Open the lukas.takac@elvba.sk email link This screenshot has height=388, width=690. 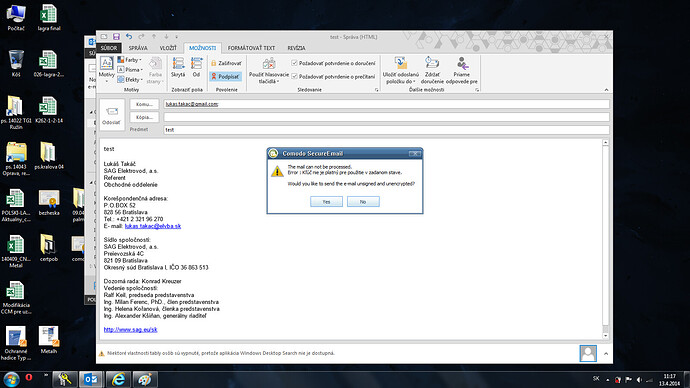153,226
